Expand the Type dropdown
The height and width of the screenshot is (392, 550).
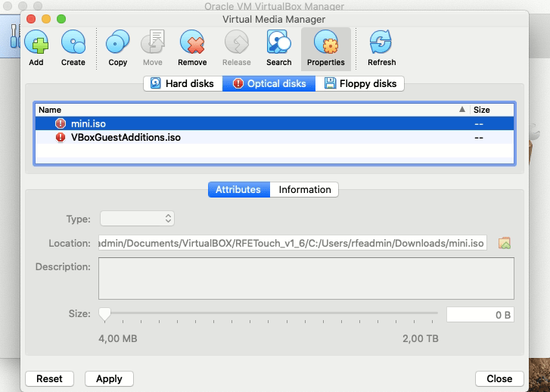click(137, 219)
